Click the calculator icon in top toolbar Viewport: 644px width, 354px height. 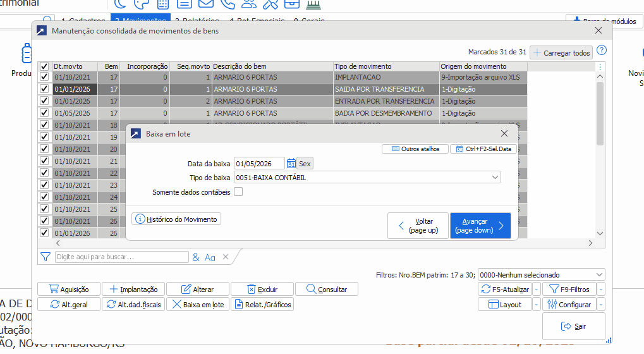pos(163,4)
